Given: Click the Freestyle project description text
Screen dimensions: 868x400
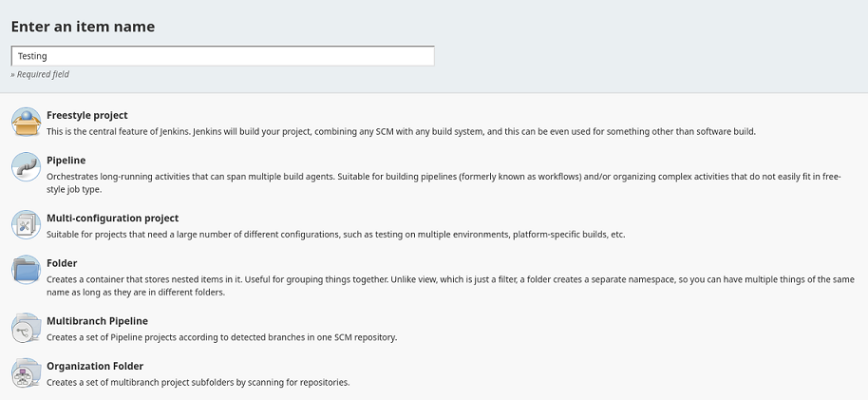Looking at the screenshot, I should click(401, 131).
